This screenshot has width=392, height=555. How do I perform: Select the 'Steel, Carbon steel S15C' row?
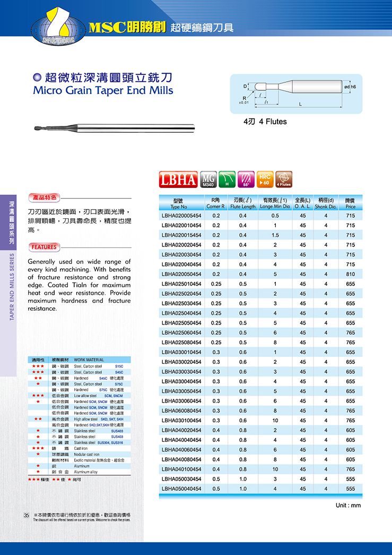pyautogui.click(x=80, y=366)
